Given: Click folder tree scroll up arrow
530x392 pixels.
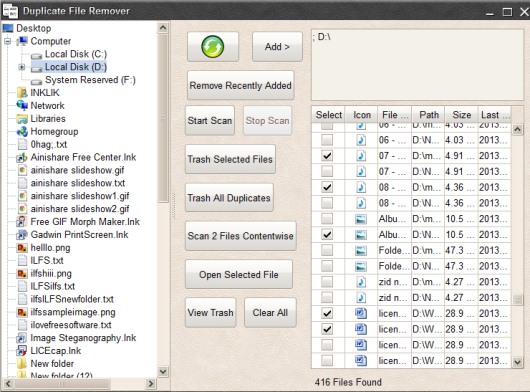Looking at the screenshot, I should click(163, 28).
